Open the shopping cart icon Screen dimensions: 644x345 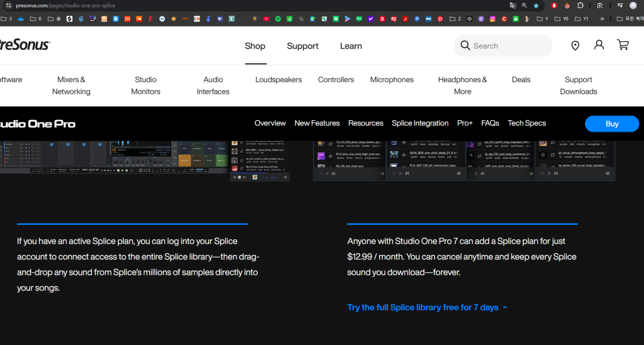(623, 45)
